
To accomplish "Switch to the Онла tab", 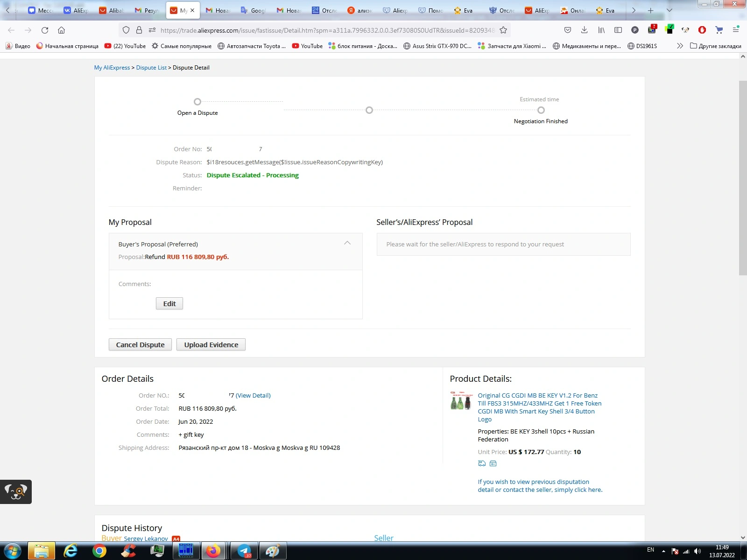I will click(x=573, y=10).
